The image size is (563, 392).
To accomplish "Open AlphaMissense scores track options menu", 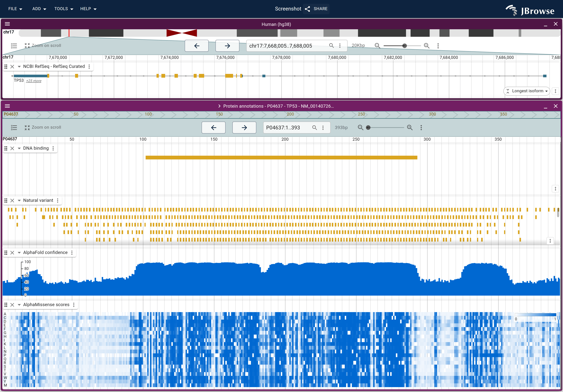I will click(74, 305).
